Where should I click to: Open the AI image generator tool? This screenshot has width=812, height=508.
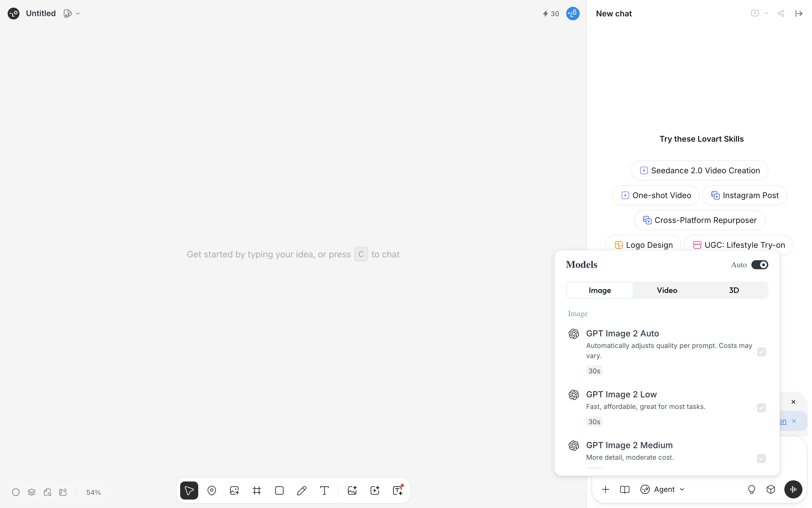[x=352, y=491]
